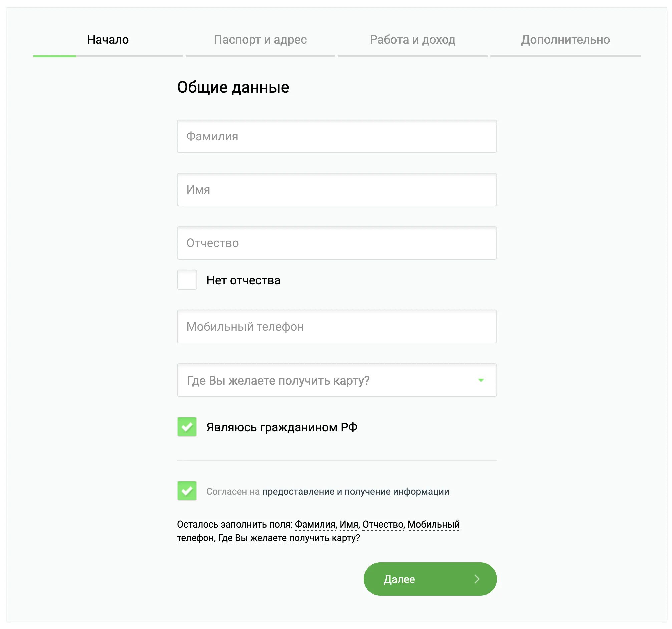The height and width of the screenshot is (629, 672).
Task: Click the Где Вы желаете получить карту? link
Action: 289,538
